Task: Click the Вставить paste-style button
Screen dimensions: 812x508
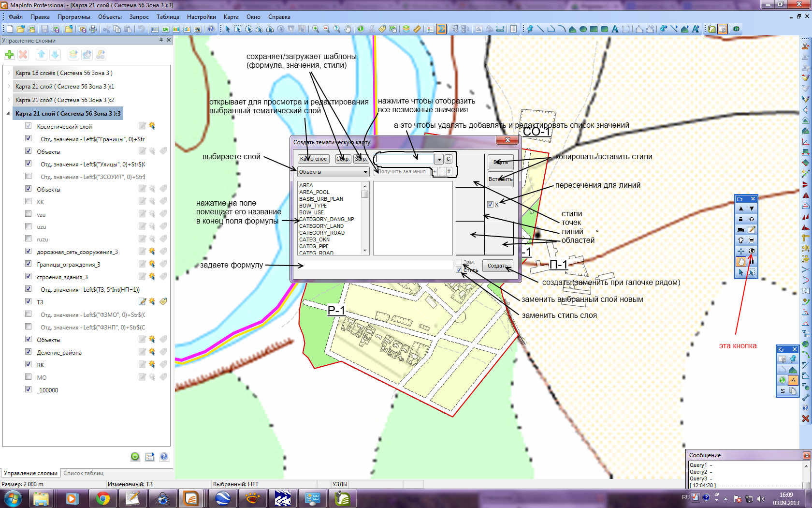Action: pos(501,179)
